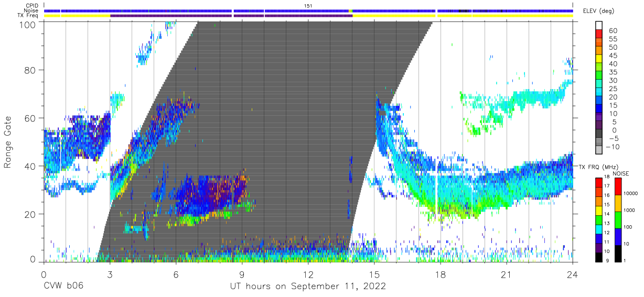
Task: Click the '6' tick on the UT hours axis
Action: pos(176,274)
